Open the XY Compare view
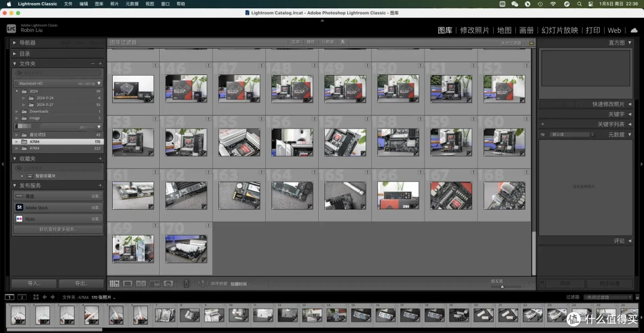Screen dimensions: 644x333 click(x=141, y=284)
